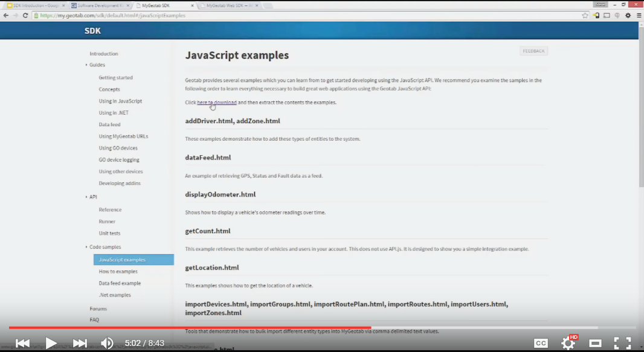
Task: Reload the page
Action: 25,15
